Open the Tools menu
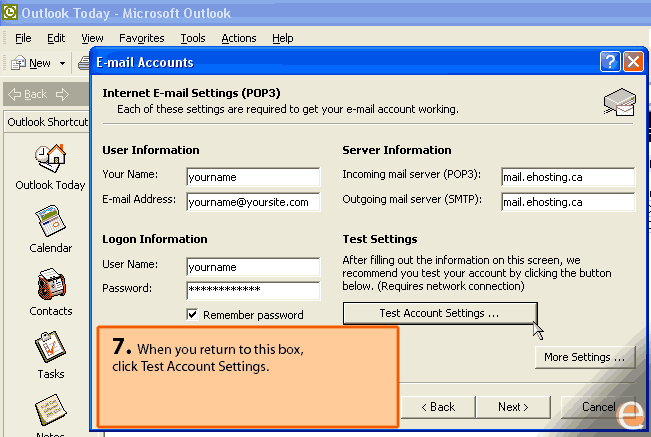The image size is (651, 437). pos(193,38)
